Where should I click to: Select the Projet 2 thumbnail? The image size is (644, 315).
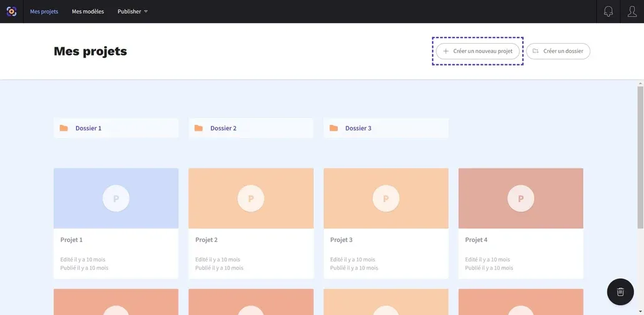click(251, 198)
